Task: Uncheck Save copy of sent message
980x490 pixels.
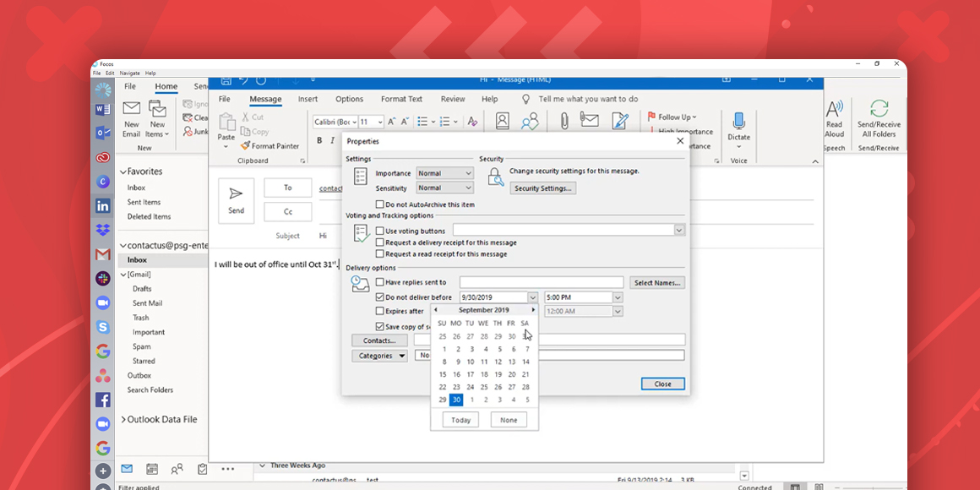Action: point(379,326)
